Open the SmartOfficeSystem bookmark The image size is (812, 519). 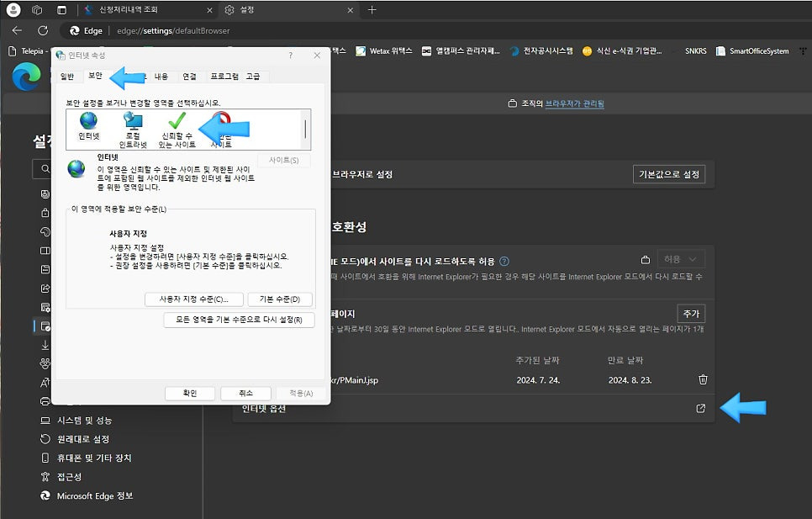click(752, 50)
